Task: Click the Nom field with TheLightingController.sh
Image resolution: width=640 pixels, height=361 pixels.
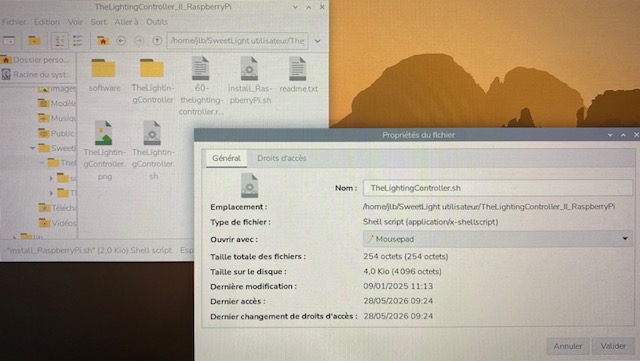Action: (x=498, y=188)
